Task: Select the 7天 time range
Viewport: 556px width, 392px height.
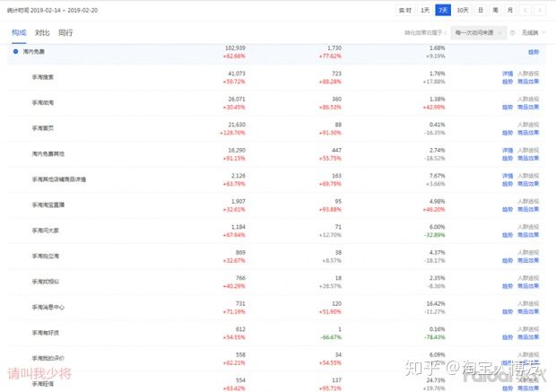Action: (x=443, y=10)
